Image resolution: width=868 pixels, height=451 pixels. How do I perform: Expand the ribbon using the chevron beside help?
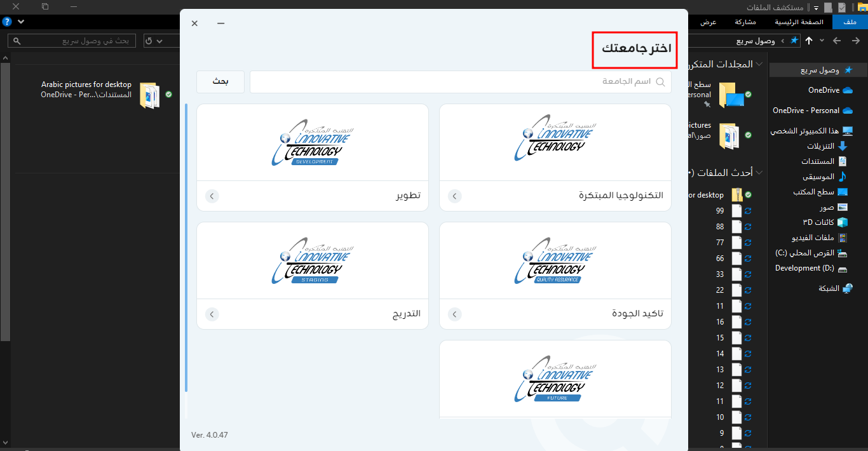[x=22, y=22]
